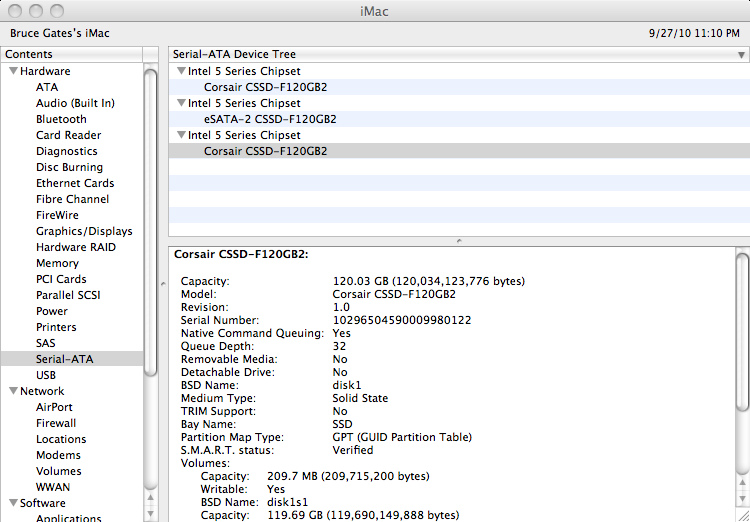Click the BSD Name disk1 value
The height and width of the screenshot is (522, 750).
pos(347,385)
